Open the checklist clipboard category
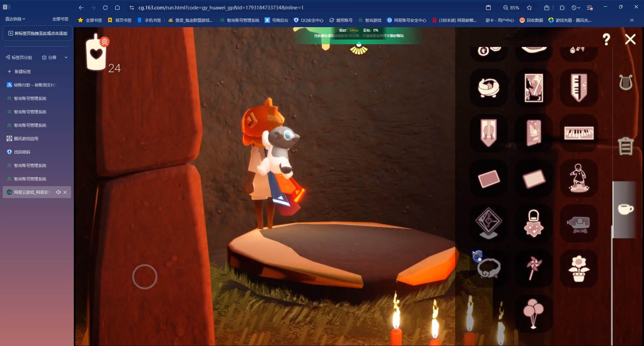Screen dimensions: 644x346 tap(626, 146)
